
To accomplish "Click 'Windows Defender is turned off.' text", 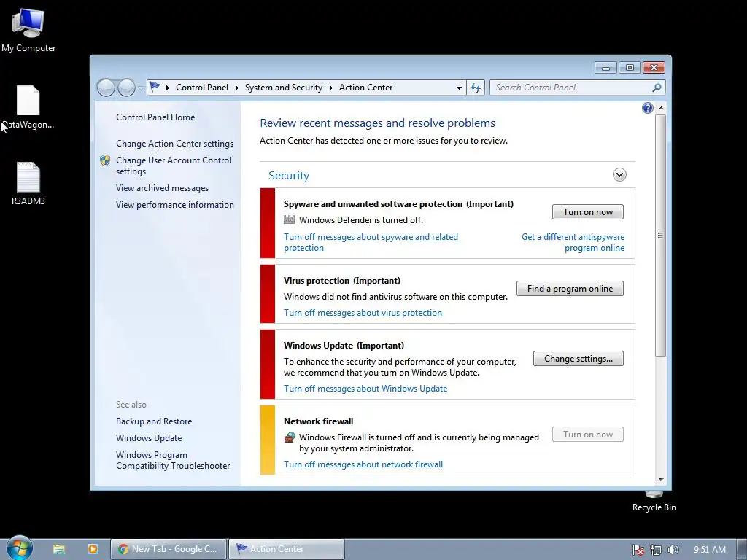I will coord(360,220).
